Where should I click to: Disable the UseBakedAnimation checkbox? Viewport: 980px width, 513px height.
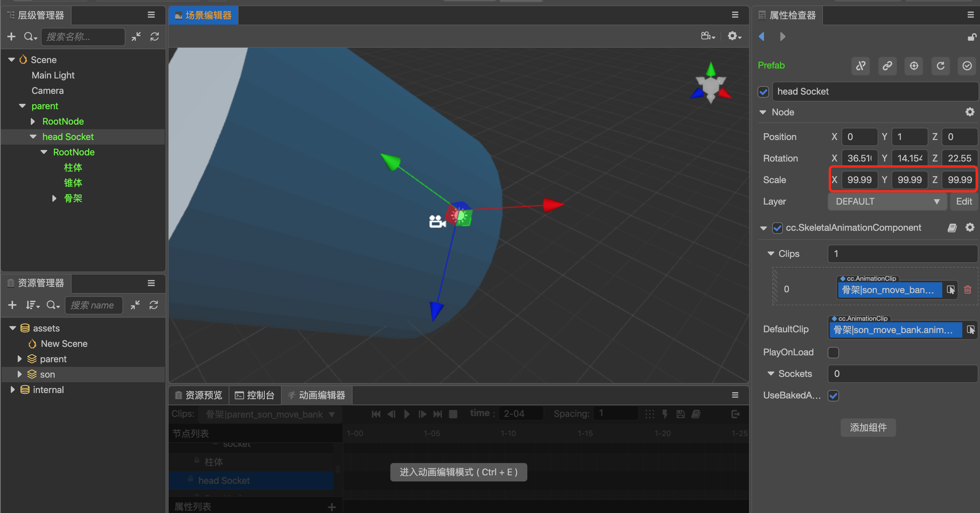pos(833,395)
